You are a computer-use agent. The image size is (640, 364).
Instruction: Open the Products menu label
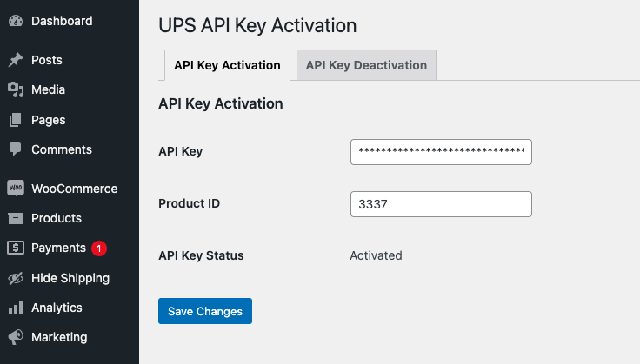(x=57, y=218)
